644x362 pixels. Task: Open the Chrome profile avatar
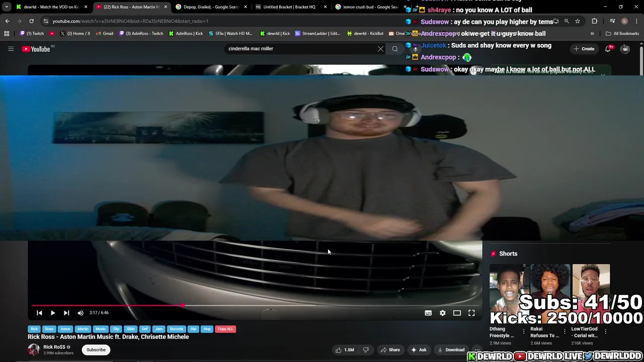click(624, 21)
